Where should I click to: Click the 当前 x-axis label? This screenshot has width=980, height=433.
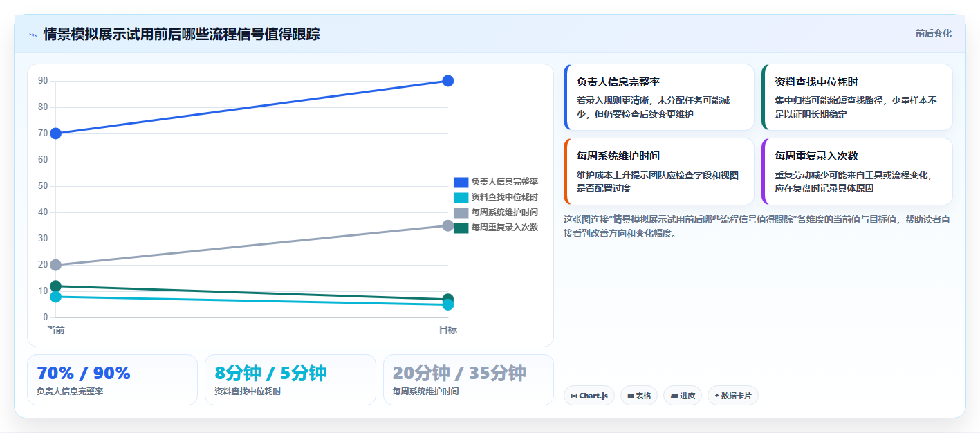tap(55, 330)
